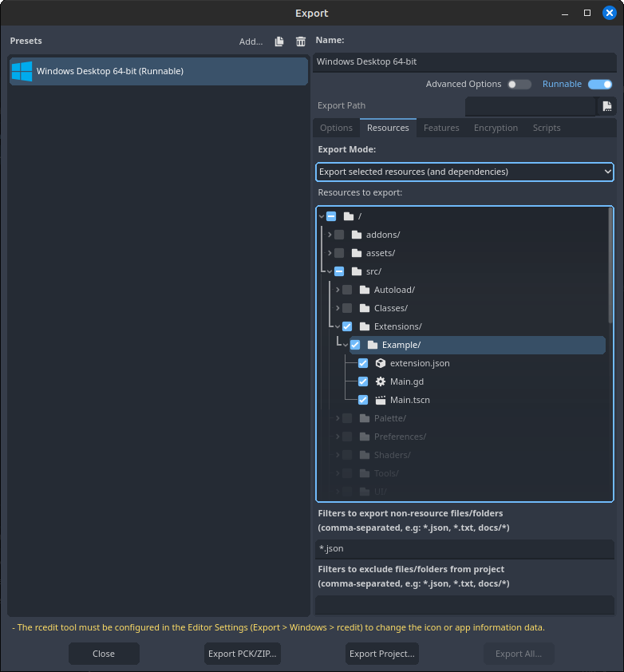Click the Palette folder icon

(x=365, y=419)
